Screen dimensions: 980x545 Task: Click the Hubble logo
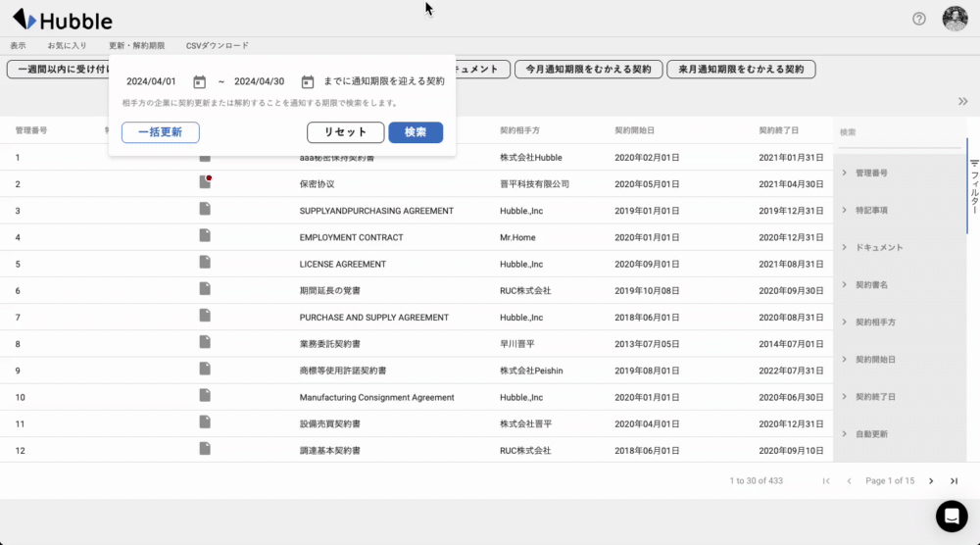pyautogui.click(x=62, y=21)
